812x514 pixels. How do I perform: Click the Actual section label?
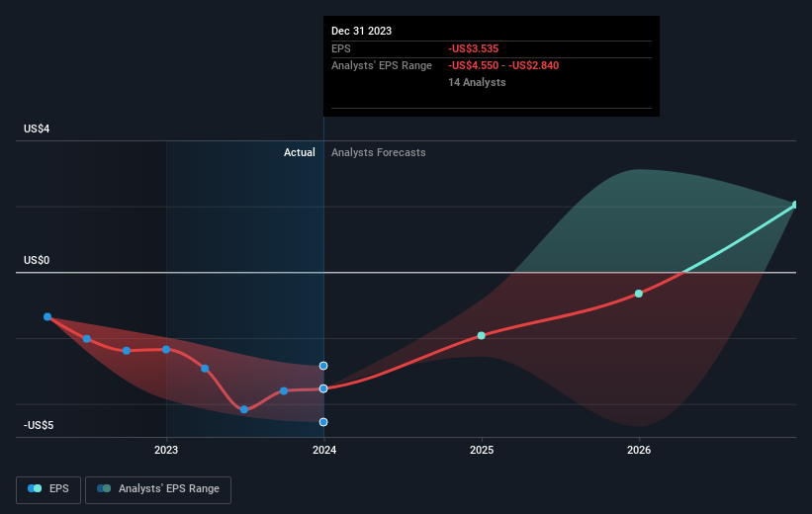pyautogui.click(x=300, y=152)
